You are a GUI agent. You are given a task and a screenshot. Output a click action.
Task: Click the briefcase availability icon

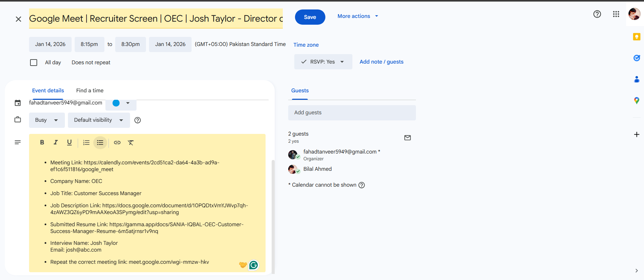click(18, 119)
